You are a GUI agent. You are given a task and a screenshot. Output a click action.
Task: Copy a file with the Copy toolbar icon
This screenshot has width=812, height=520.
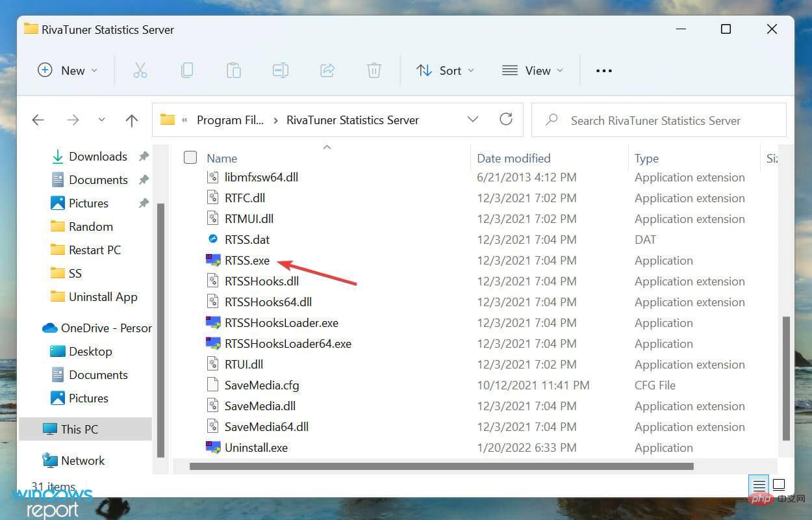(x=187, y=70)
